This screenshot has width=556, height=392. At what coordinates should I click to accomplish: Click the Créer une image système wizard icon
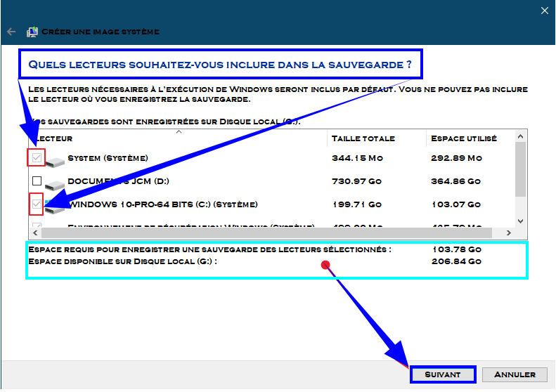point(32,32)
